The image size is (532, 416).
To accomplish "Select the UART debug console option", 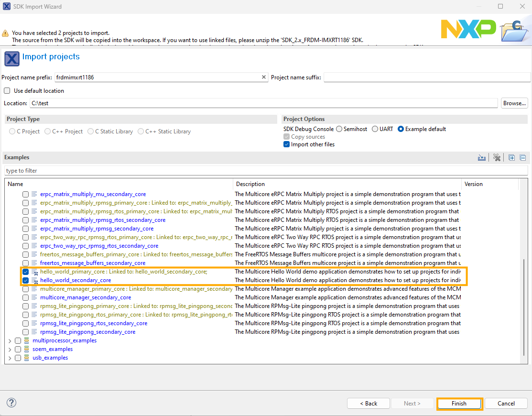I will pyautogui.click(x=375, y=129).
